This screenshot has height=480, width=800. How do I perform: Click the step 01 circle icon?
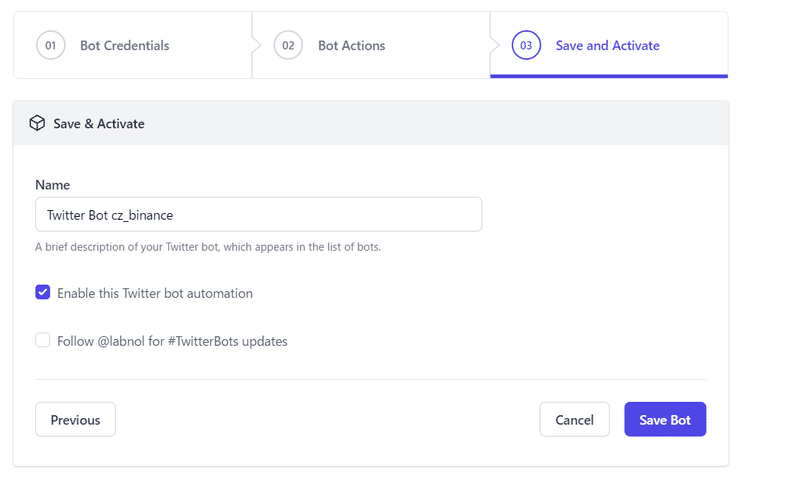tap(51, 45)
